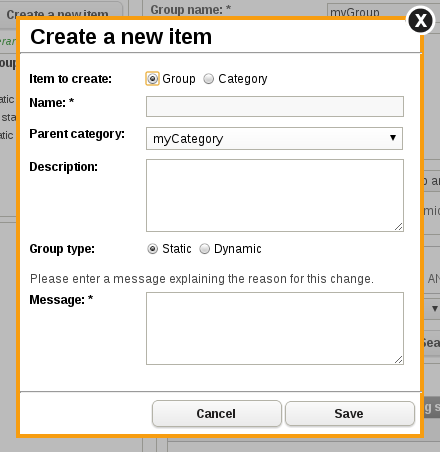Click the Group label text
The width and height of the screenshot is (440, 452).
(x=179, y=79)
